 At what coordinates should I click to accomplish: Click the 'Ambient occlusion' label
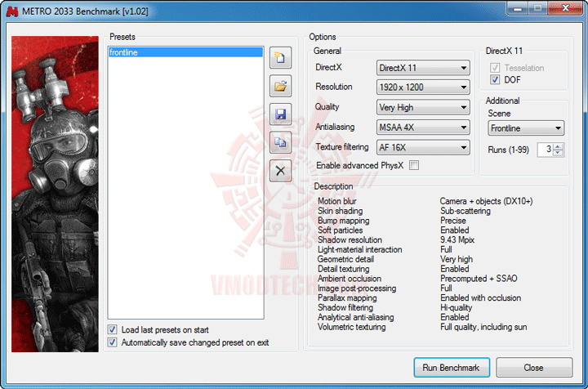tap(350, 279)
